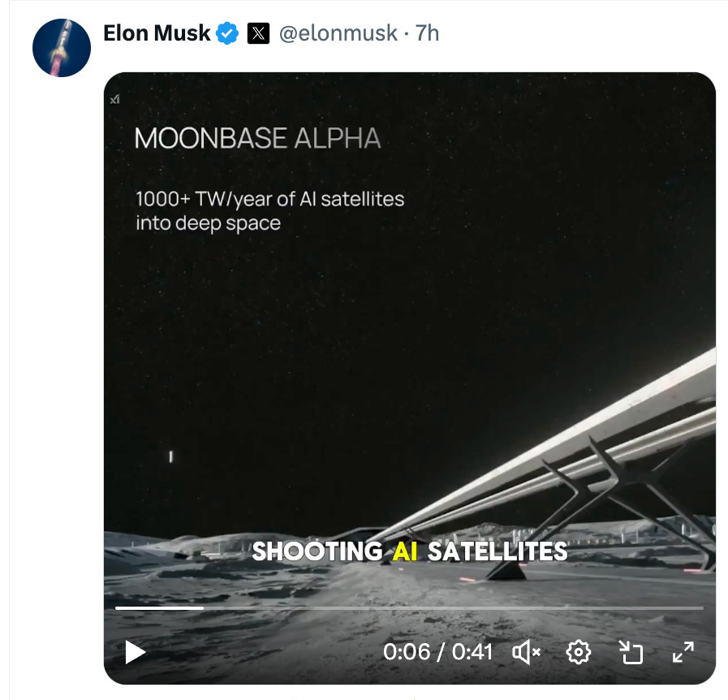Viewport: 728px width, 700px height.
Task: Open the rocket profile avatar
Action: click(62, 49)
